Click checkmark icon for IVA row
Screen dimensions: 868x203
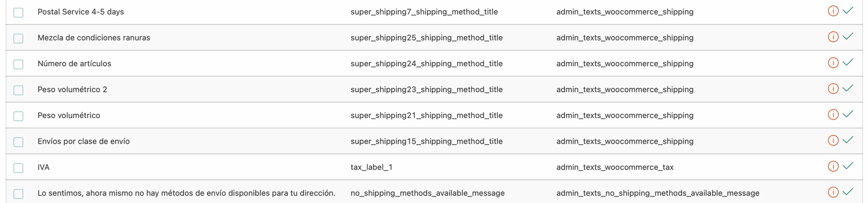point(848,166)
